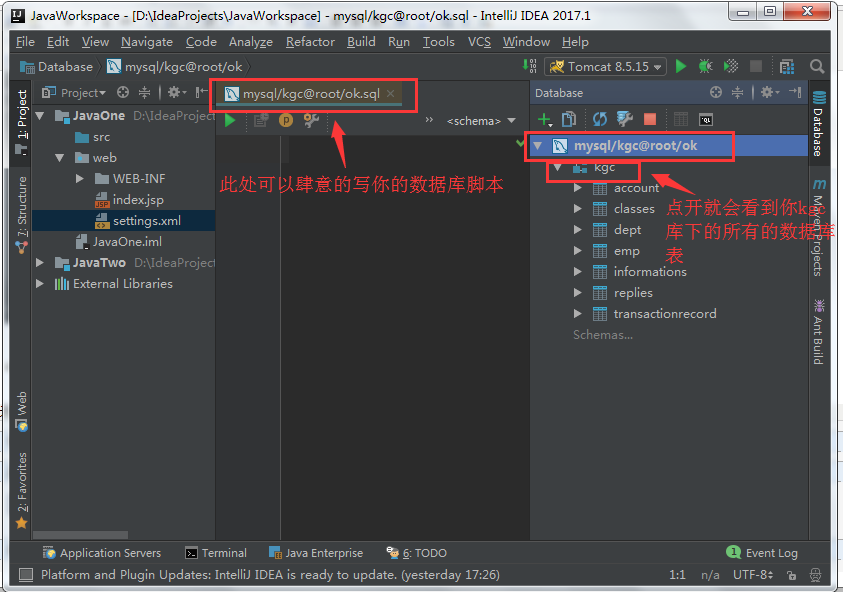Collapse the JavaOne project node
843x592 pixels.
pos(40,116)
